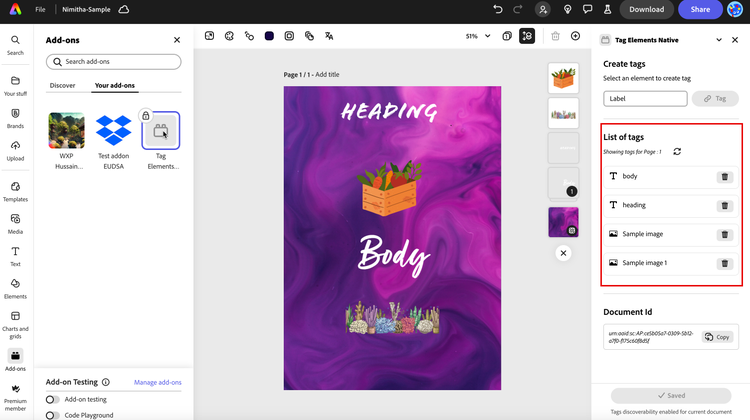
Task: Select the Text tool in sidebar
Action: point(15,256)
